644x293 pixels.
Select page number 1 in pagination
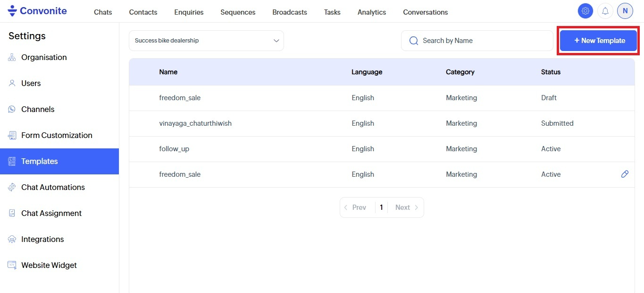(381, 207)
